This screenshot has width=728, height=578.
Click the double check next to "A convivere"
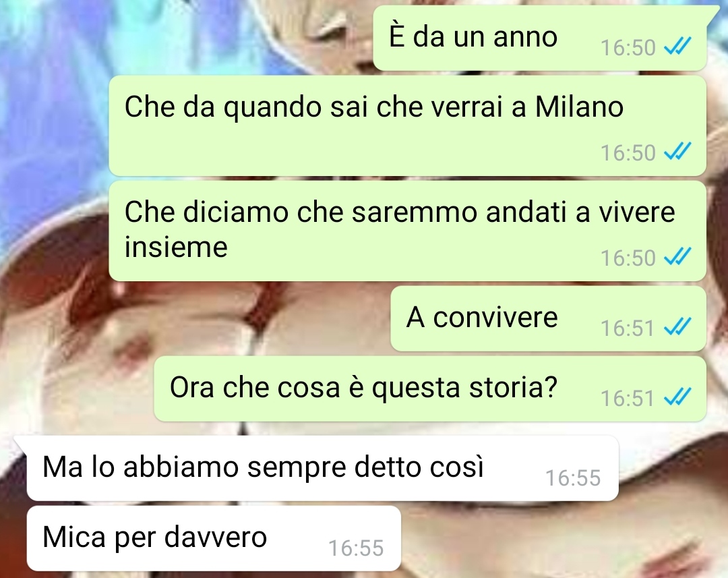[677, 326]
